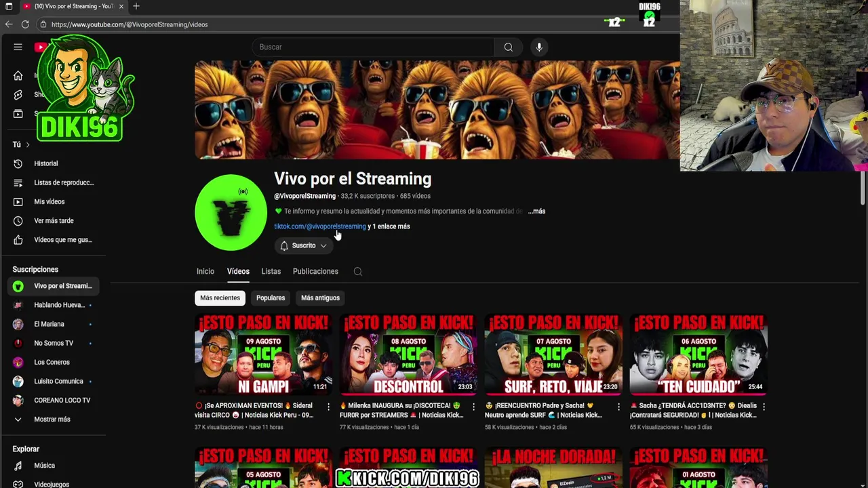Expand channel description with ...más
The image size is (868, 488).
click(536, 211)
